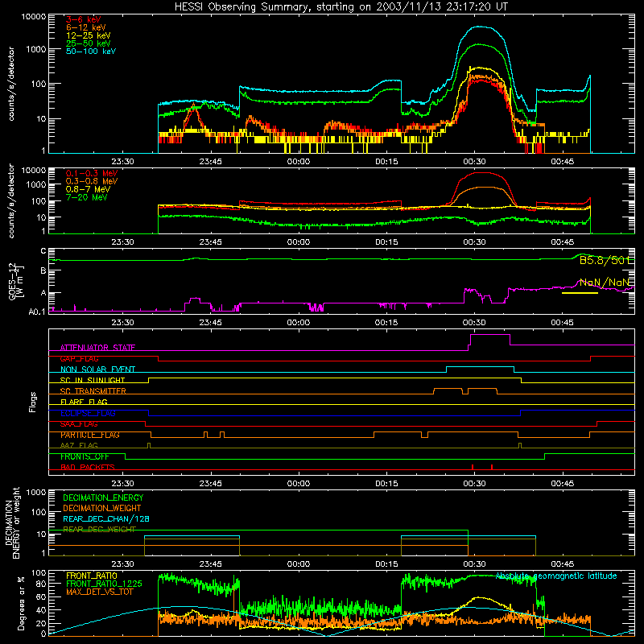
Task: Click the SC_TRANSMITTER flag label
Action: click(x=93, y=391)
